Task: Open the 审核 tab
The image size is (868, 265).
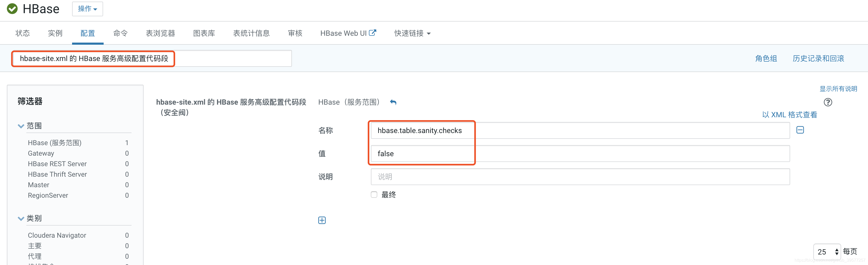Action: 295,33
